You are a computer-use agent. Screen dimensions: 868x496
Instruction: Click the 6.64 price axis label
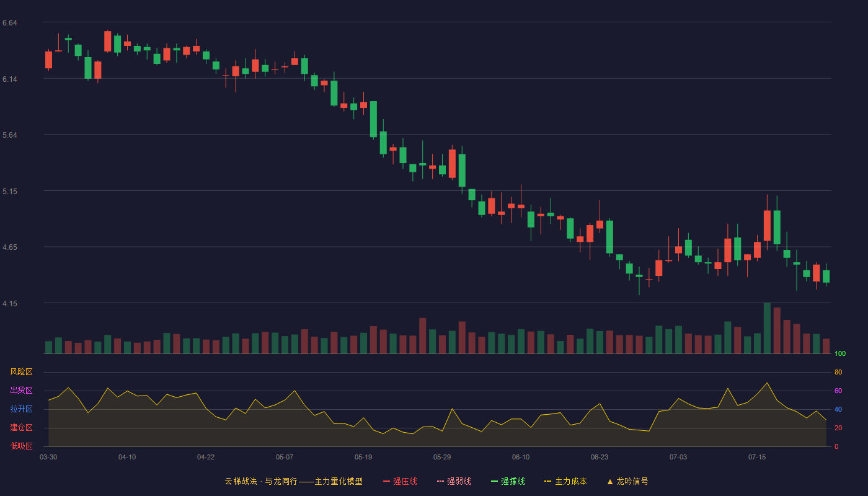click(9, 23)
